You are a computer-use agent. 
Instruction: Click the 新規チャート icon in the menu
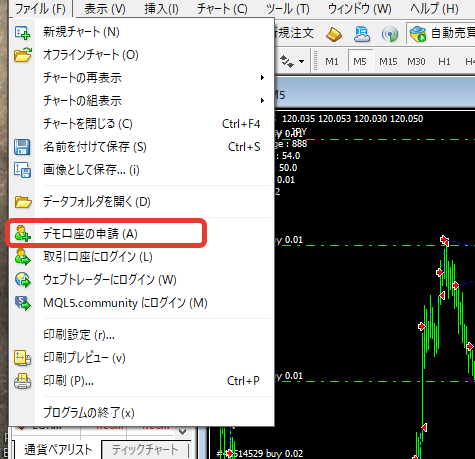pos(22,33)
